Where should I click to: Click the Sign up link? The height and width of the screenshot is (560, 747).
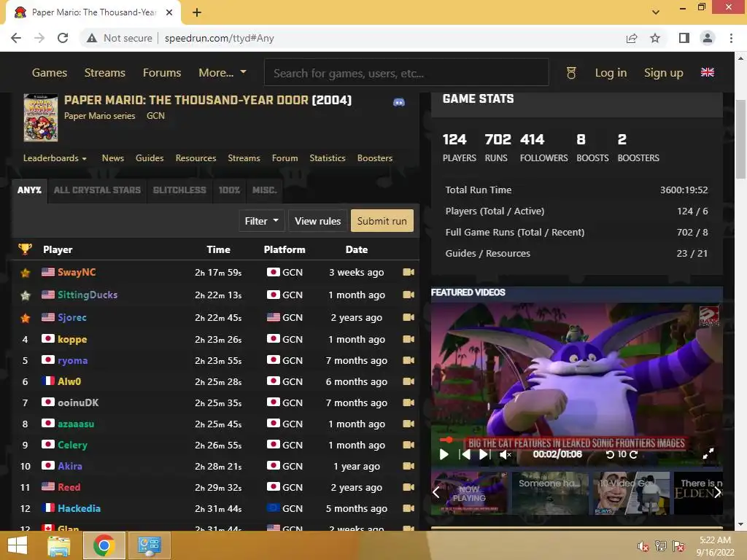coord(664,73)
